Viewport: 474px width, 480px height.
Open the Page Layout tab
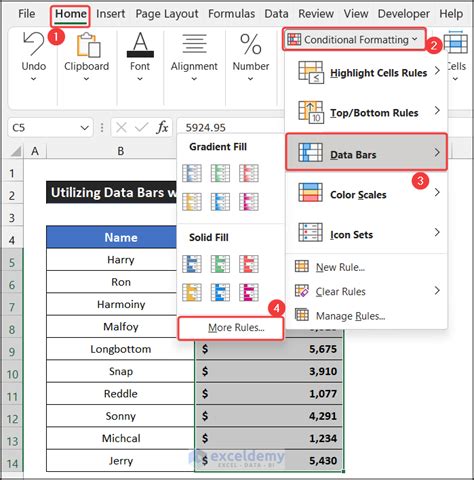point(167,14)
